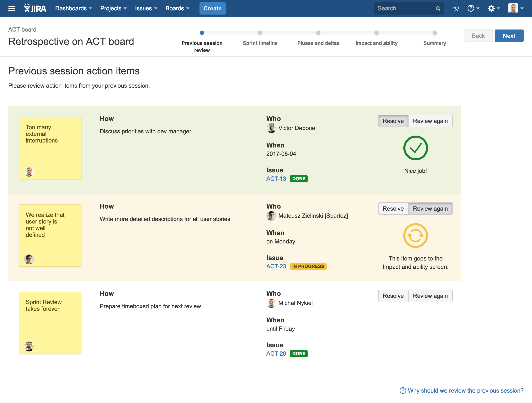Toggle Review again for Sprint Review item
Viewport: 532px width, 403px height.
430,296
